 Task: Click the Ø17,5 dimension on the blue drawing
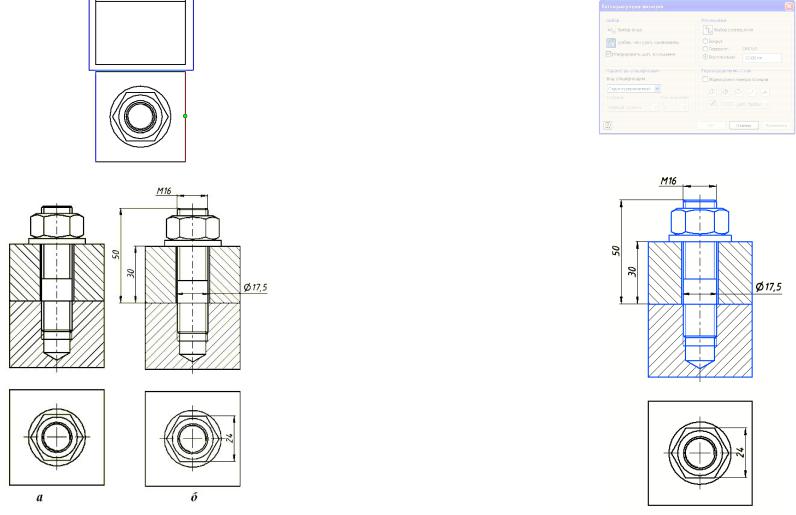click(769, 286)
